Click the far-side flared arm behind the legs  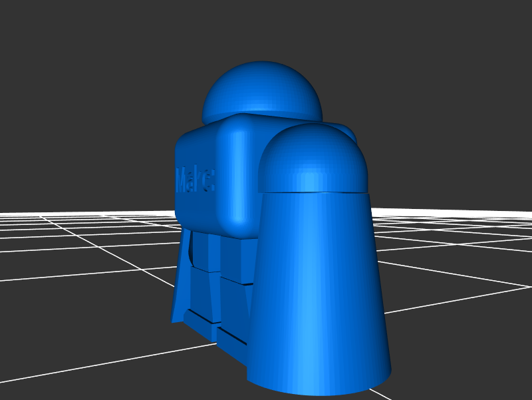(178, 293)
